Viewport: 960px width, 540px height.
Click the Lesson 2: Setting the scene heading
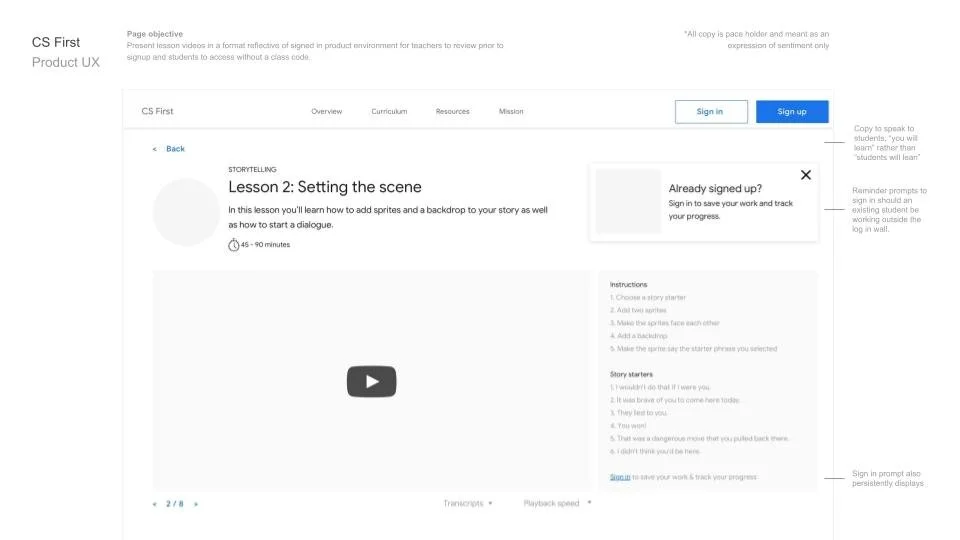324,187
